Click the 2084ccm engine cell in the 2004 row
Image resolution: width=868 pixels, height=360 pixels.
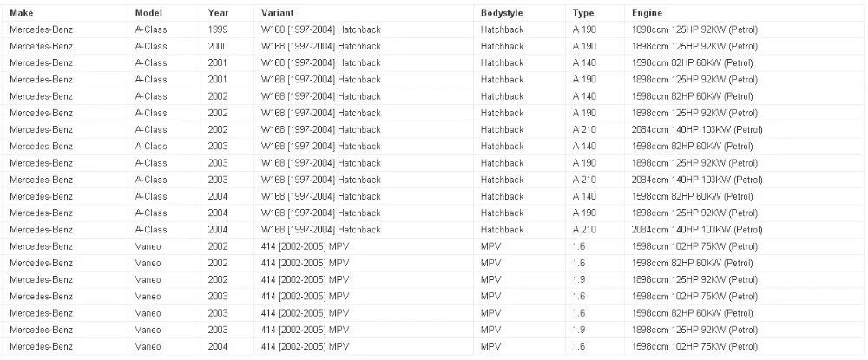698,230
